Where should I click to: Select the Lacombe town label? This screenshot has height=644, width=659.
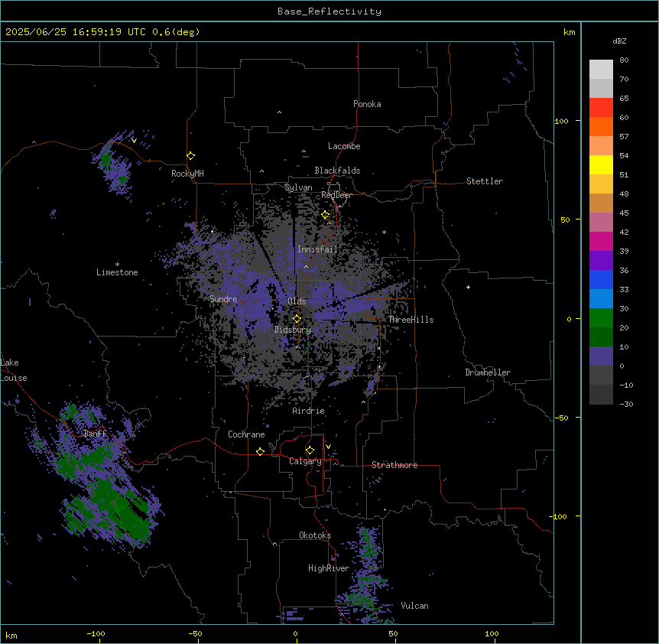(x=344, y=146)
